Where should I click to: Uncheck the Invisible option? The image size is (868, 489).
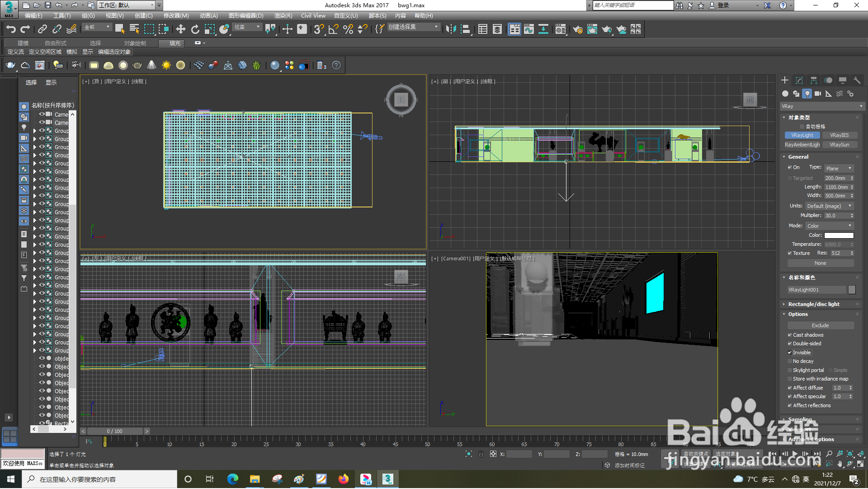[790, 353]
